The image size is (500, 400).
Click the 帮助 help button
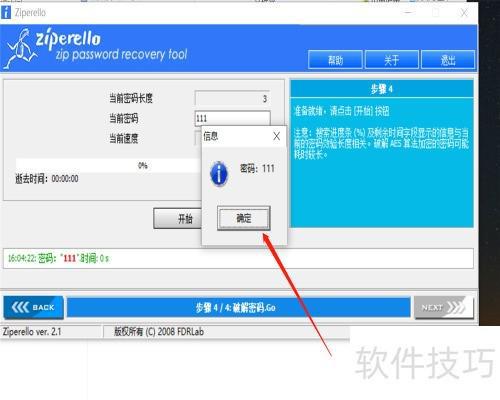[335, 60]
